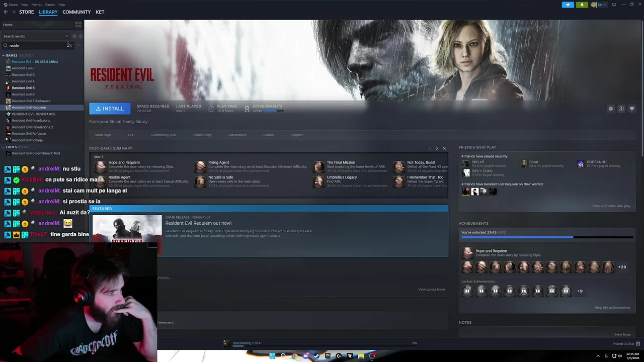Open Windows Start menu
644x362 pixels.
point(272,356)
